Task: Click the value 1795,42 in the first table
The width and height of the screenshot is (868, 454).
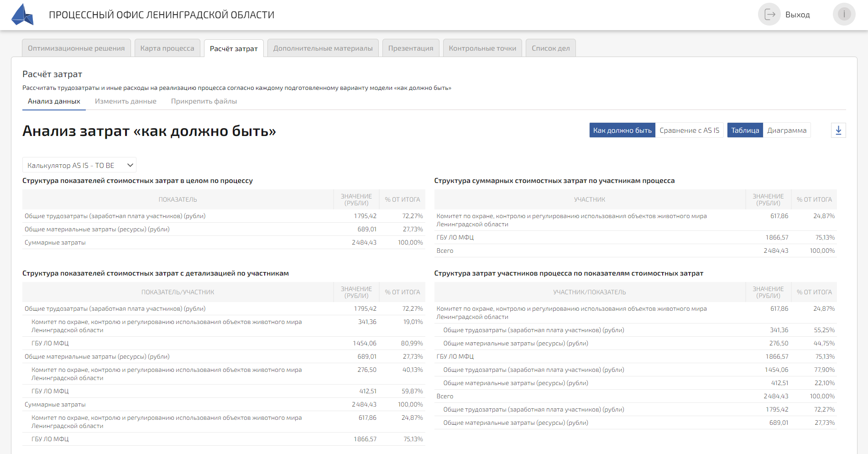Action: (365, 216)
